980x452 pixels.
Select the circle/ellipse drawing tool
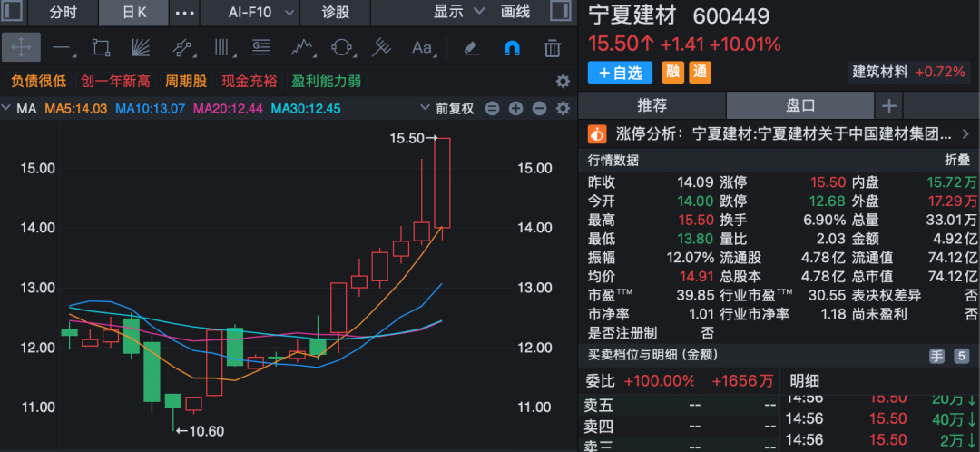342,47
